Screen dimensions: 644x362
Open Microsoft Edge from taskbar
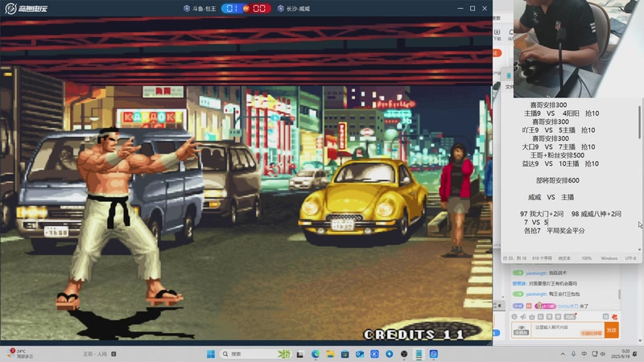316,354
